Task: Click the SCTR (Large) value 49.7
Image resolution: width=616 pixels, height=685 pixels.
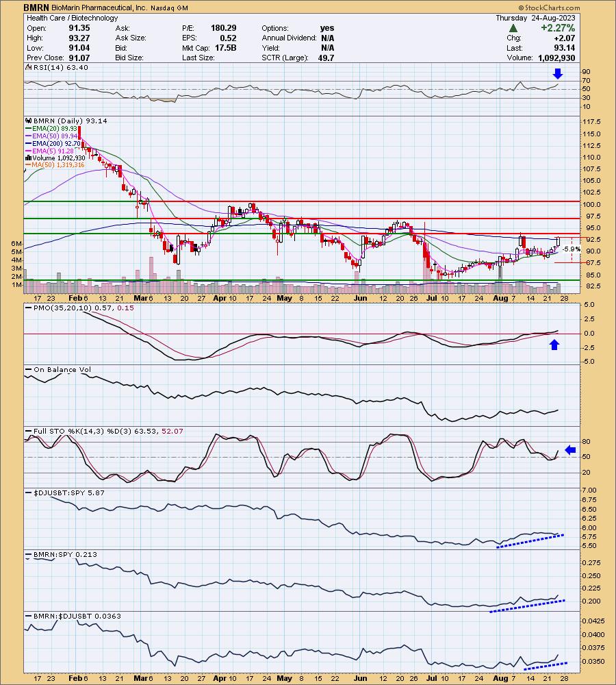Action: 326,58
